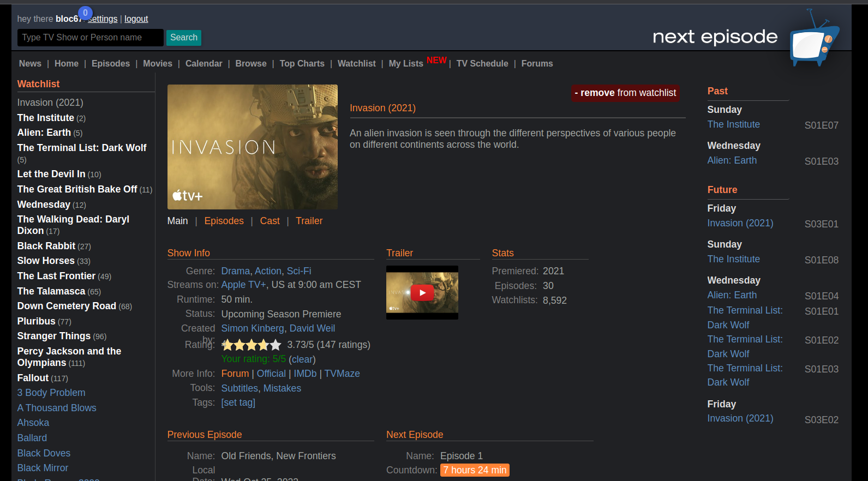
Task: Open Black Rabbit in the watchlist
Action: [46, 246]
